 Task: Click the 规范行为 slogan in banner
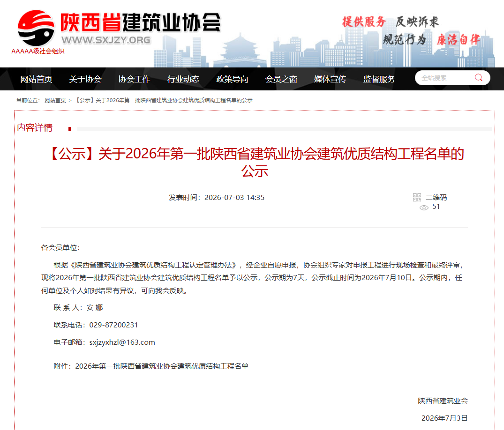pos(404,40)
